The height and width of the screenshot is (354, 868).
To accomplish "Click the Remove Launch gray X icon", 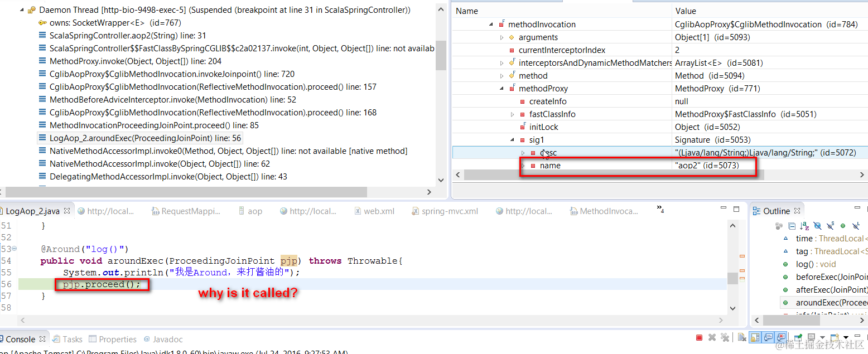I will click(712, 338).
